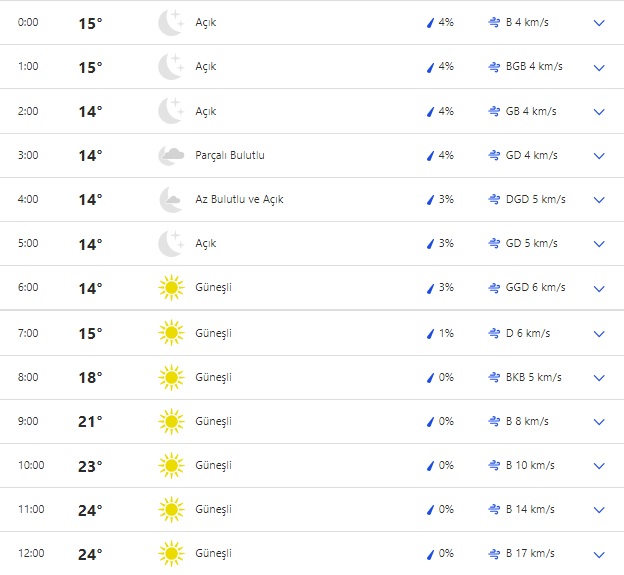Click the wind icon at 11:00

coord(494,509)
